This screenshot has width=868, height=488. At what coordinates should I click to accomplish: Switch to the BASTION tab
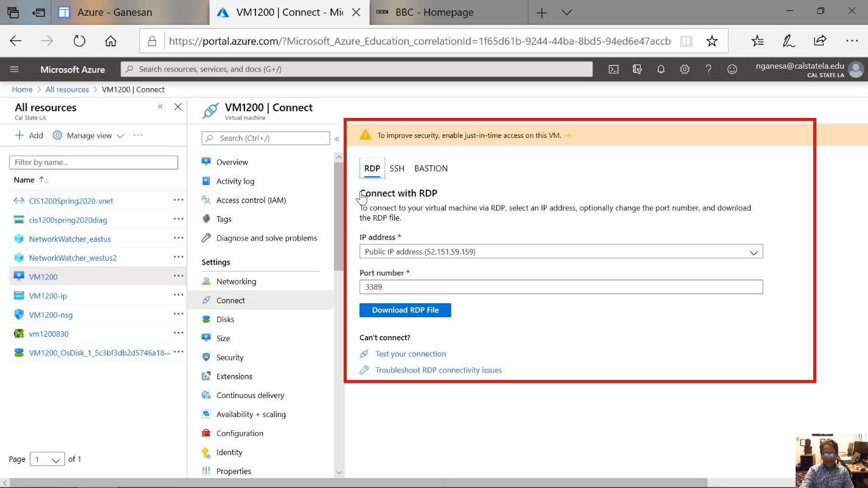point(431,168)
